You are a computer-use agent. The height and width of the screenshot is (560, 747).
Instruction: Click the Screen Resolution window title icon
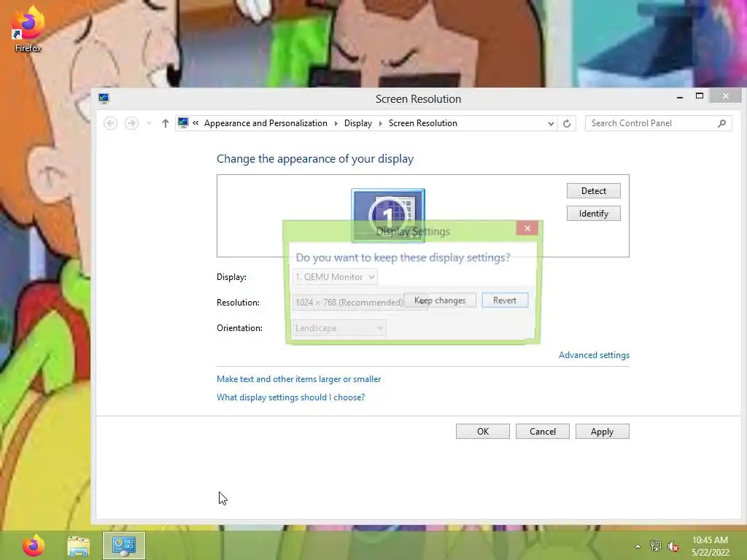pos(104,98)
